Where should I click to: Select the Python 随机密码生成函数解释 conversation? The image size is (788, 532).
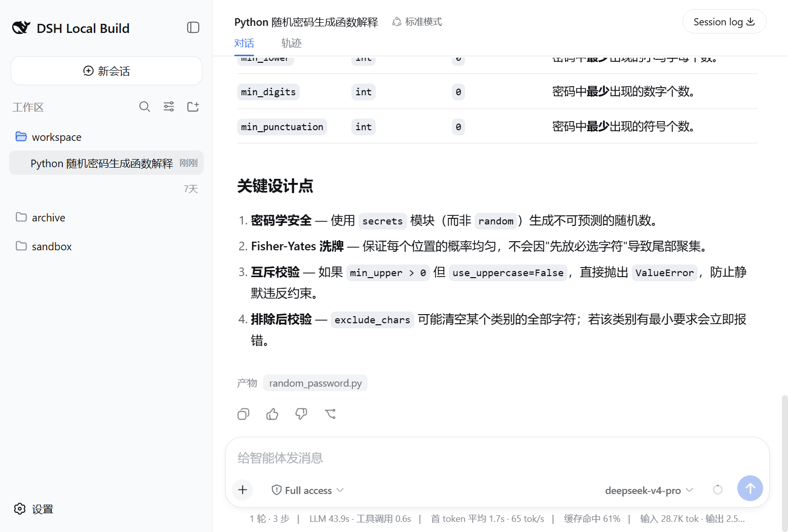point(106,163)
